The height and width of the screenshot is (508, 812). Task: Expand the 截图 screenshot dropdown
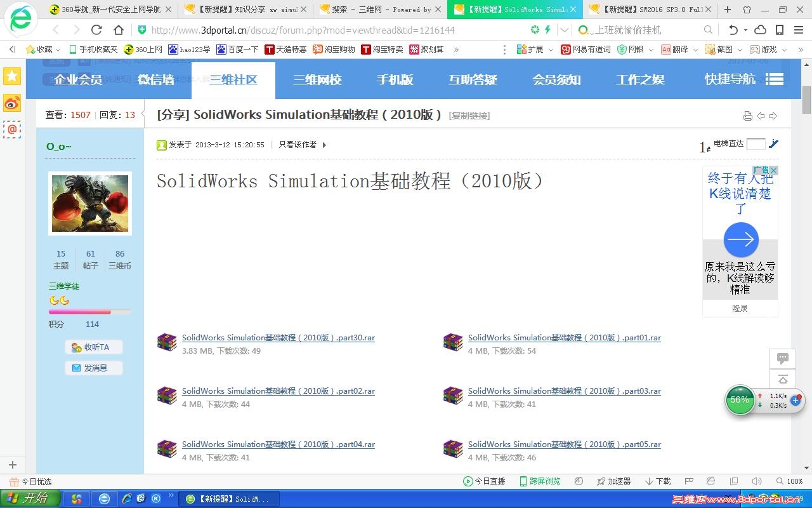point(740,50)
